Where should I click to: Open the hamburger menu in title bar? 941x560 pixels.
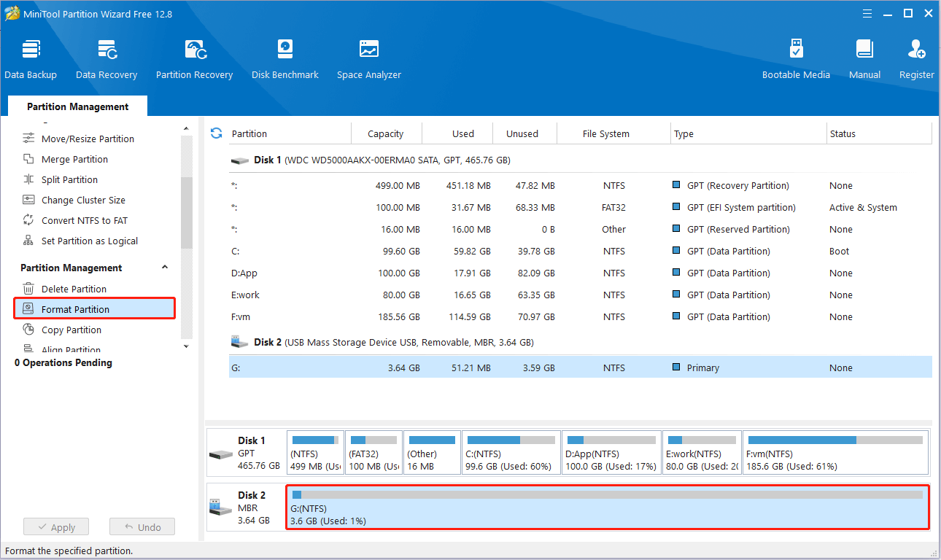coord(867,13)
